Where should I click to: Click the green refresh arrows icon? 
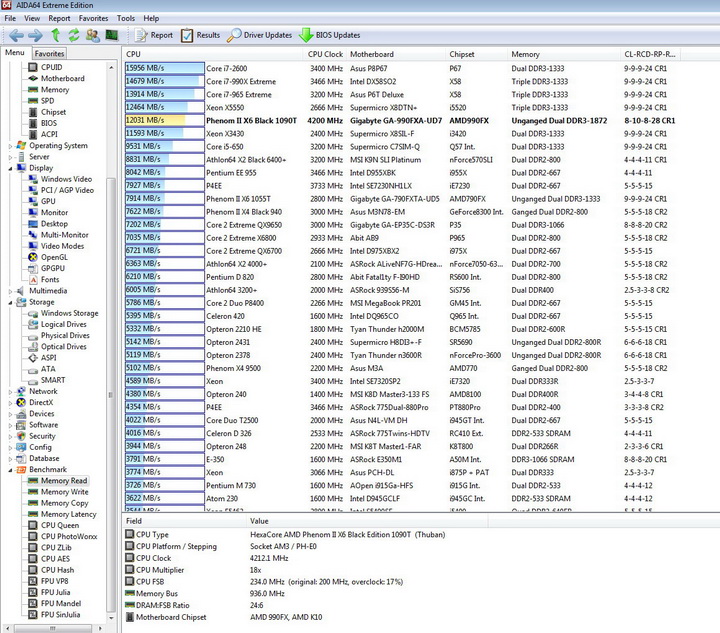pyautogui.click(x=73, y=35)
